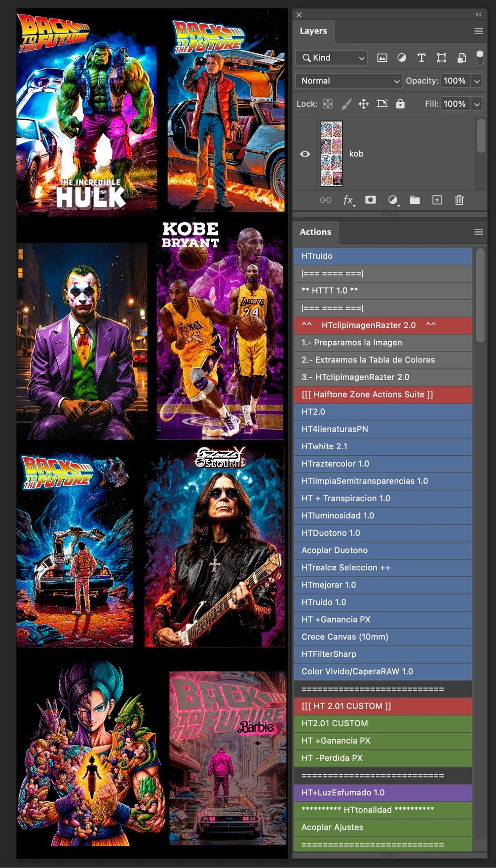Lock artboard nesting icon
Image resolution: width=496 pixels, height=868 pixels.
382,104
